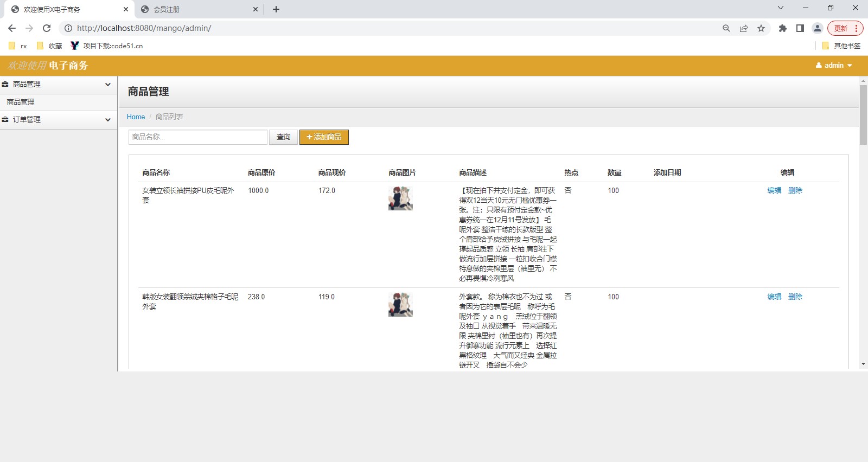This screenshot has width=868, height=462.
Task: Click the page scrollbar thumb
Action: (x=863, y=115)
